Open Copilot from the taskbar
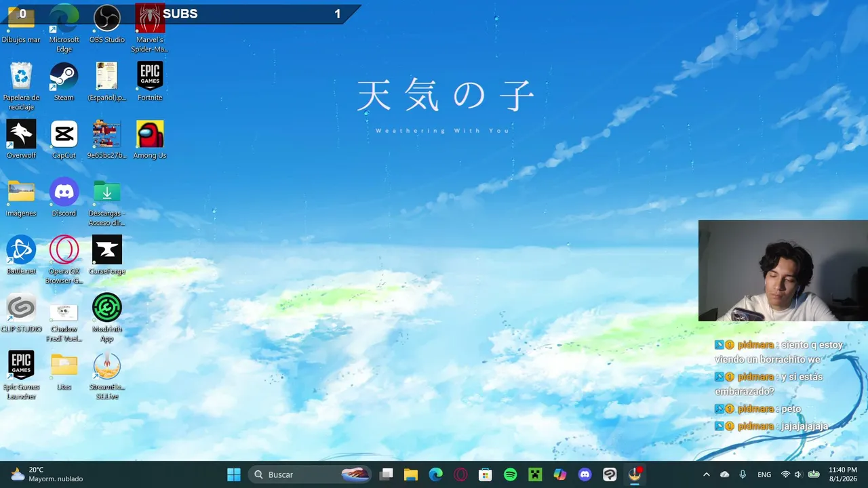Viewport: 868px width, 488px height. 560,474
